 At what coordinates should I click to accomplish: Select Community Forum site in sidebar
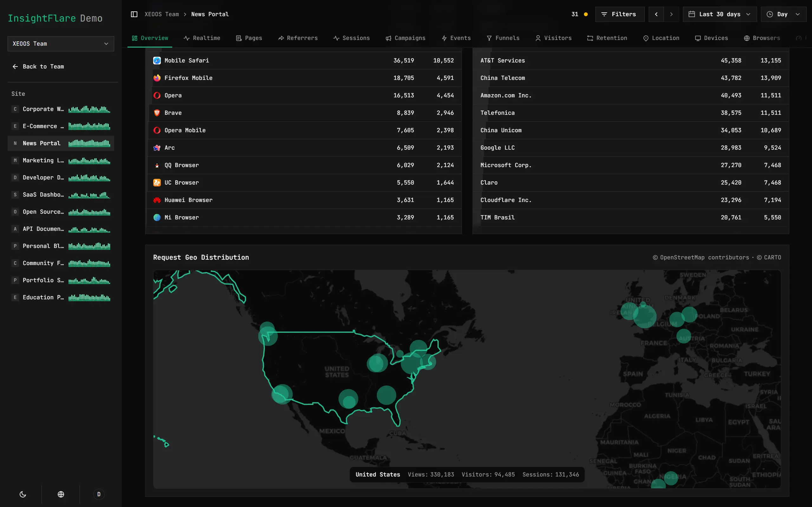(61, 263)
